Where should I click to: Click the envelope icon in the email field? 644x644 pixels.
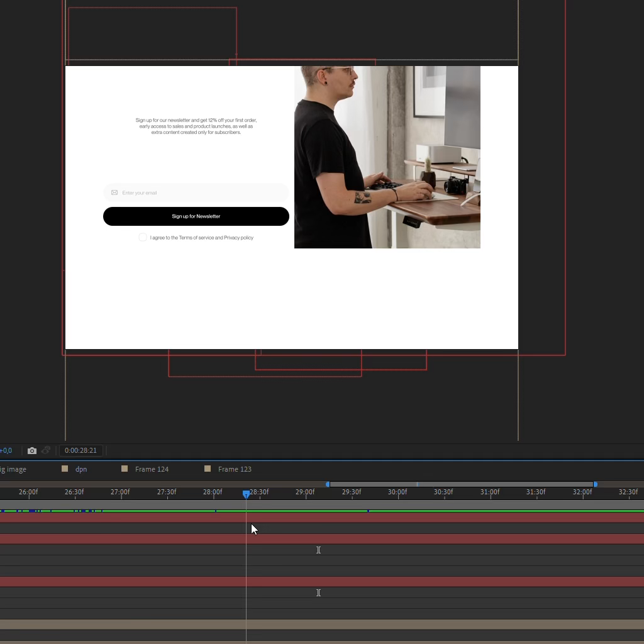click(114, 192)
